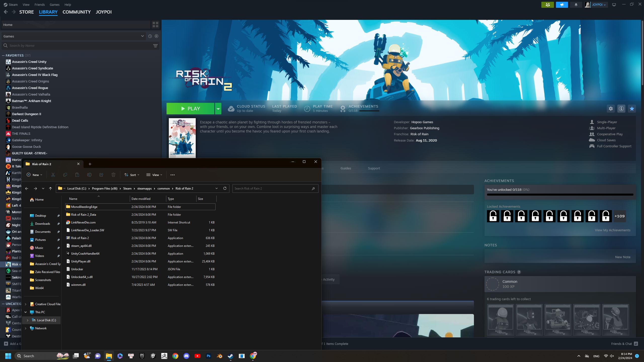This screenshot has width=644, height=362.
Task: Open the Steam notifications bell
Action: click(576, 5)
